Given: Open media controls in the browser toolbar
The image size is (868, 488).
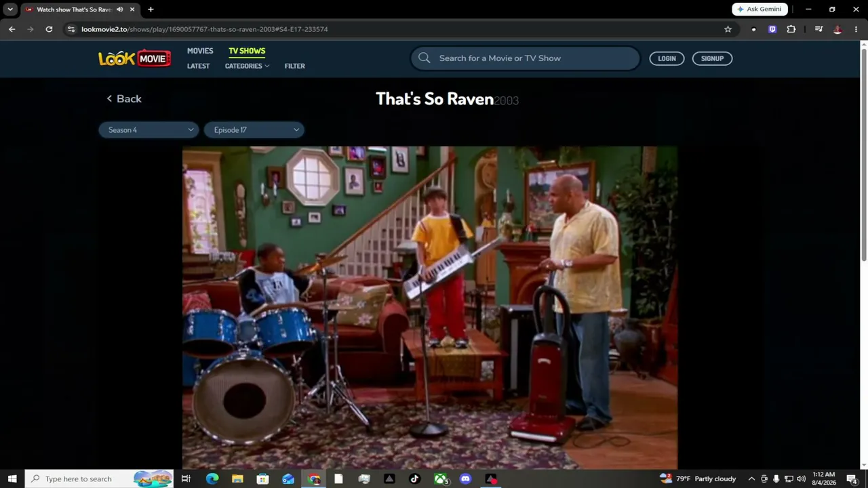Looking at the screenshot, I should (818, 29).
